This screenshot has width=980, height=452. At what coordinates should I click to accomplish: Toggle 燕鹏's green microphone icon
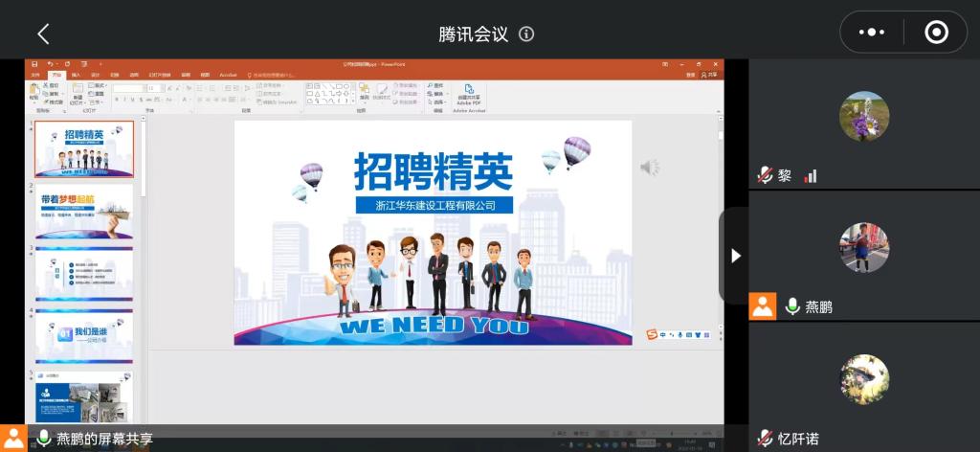tap(792, 306)
